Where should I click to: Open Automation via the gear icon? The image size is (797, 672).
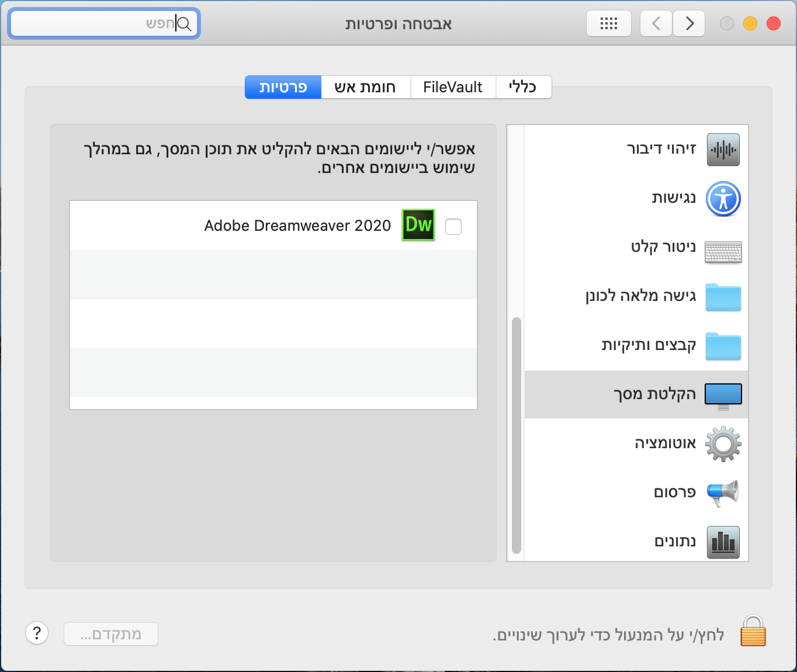coord(723,444)
